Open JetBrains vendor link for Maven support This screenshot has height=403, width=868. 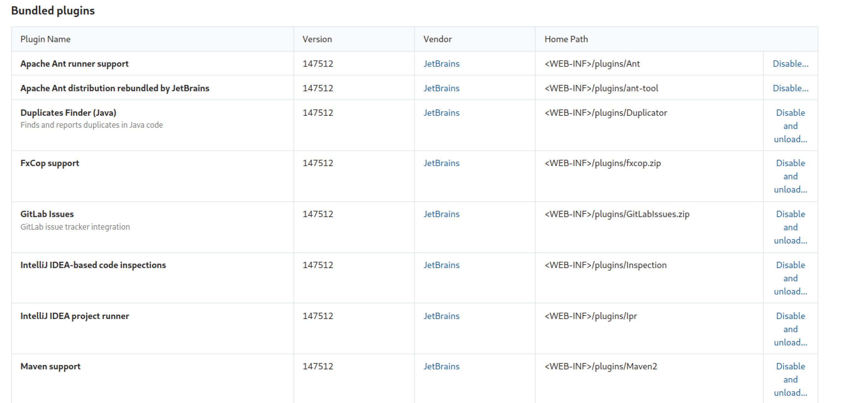pyautogui.click(x=441, y=366)
